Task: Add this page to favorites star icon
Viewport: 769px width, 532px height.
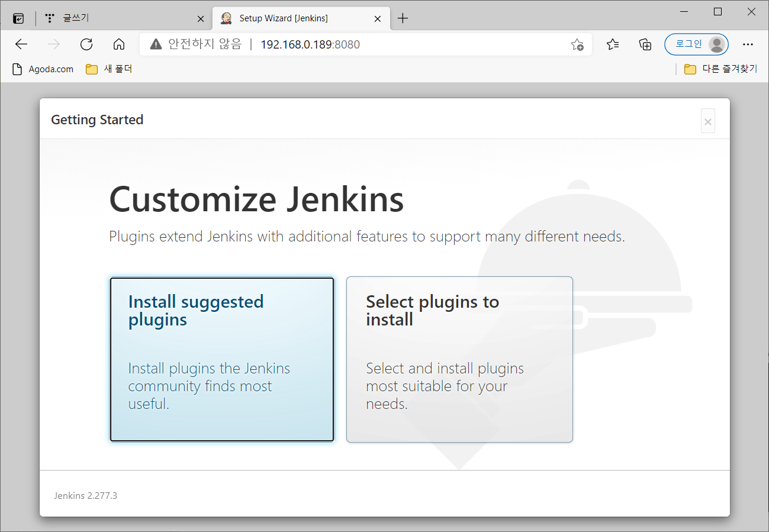Action: coord(577,44)
